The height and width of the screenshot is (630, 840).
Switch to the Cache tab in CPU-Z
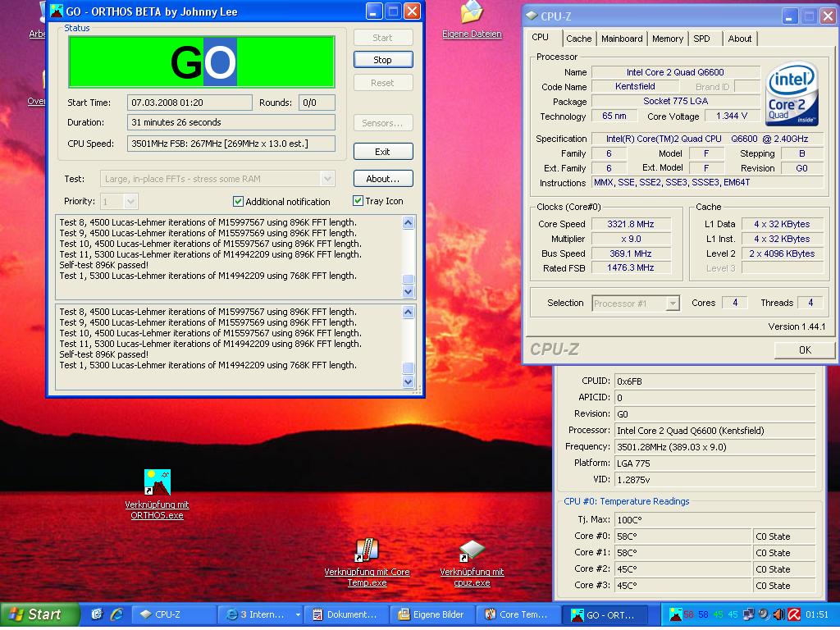pos(578,39)
